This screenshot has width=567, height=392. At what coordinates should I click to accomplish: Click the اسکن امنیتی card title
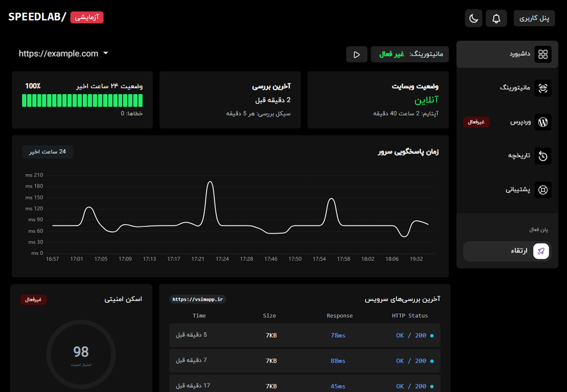tap(123, 299)
